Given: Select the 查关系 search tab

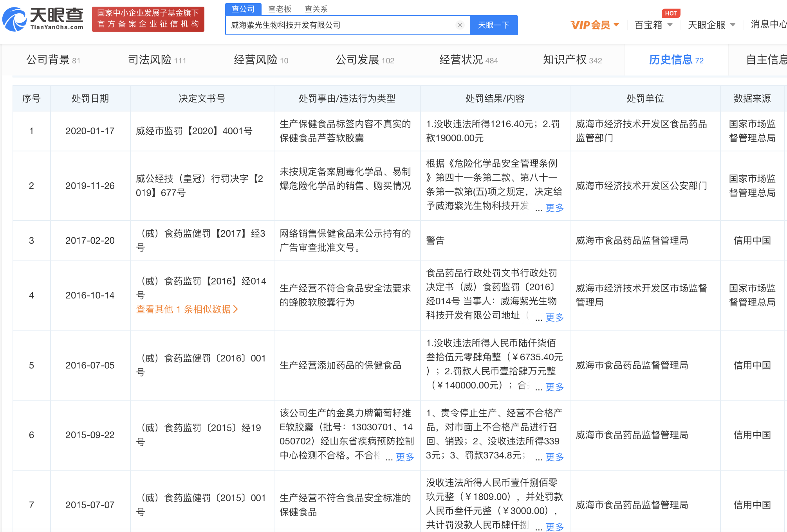Looking at the screenshot, I should point(316,9).
